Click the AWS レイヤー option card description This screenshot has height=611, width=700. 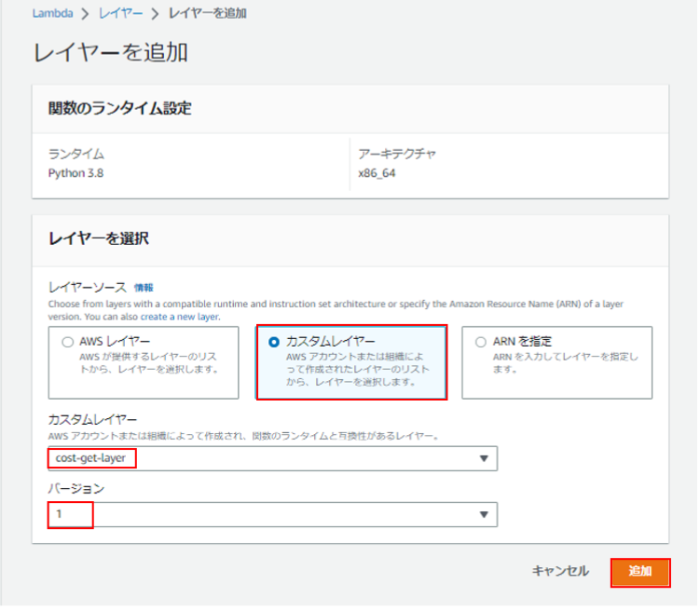pyautogui.click(x=149, y=363)
